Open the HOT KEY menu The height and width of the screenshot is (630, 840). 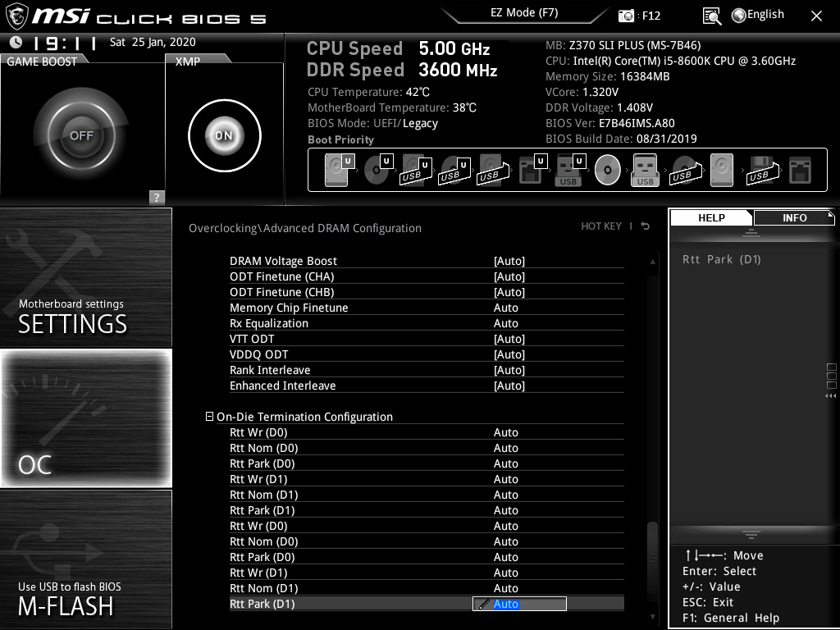601,226
